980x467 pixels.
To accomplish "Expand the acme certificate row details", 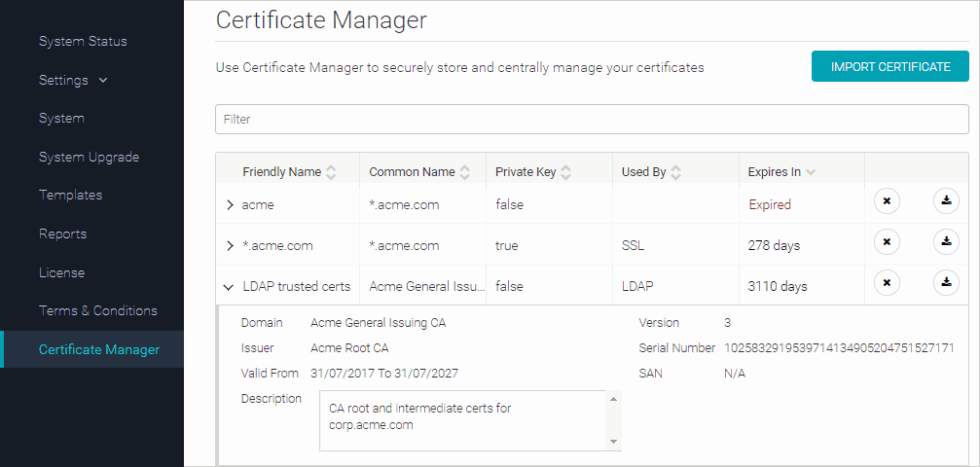I will [x=230, y=205].
